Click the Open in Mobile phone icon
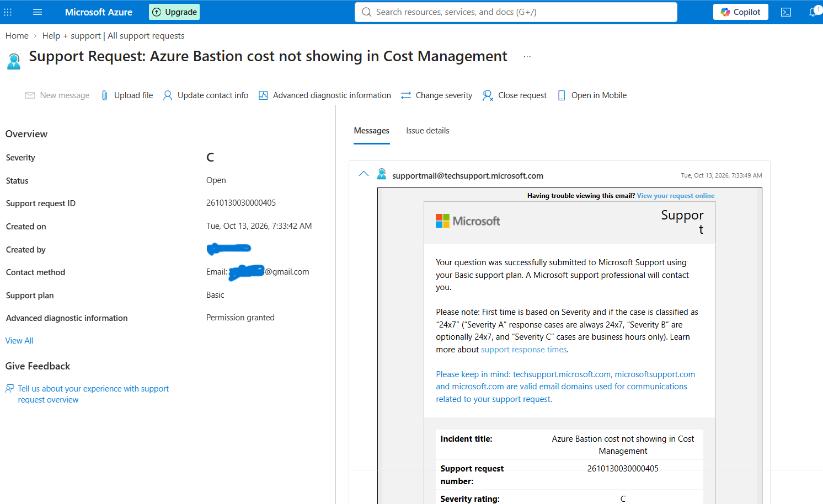The height and width of the screenshot is (504, 823). (562, 95)
